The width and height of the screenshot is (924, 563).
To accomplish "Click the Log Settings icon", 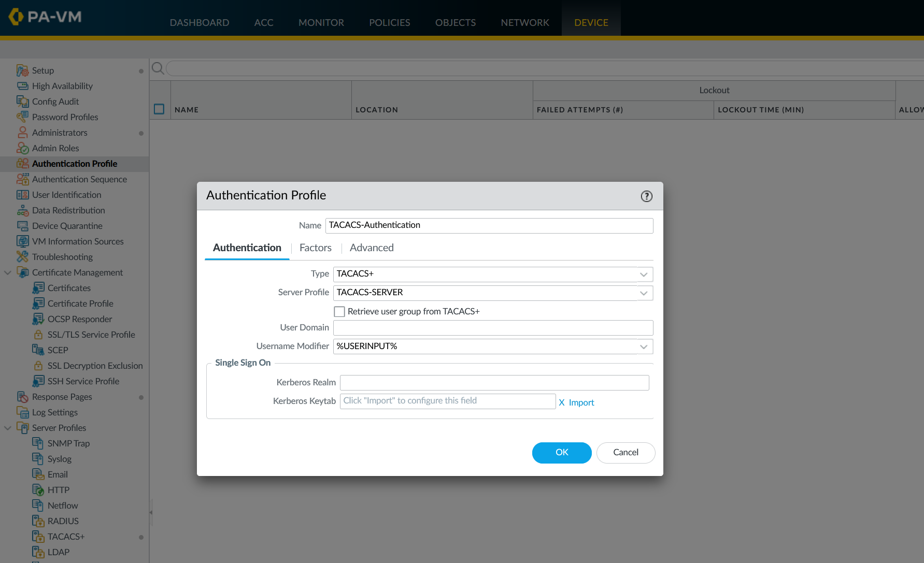I will point(22,412).
